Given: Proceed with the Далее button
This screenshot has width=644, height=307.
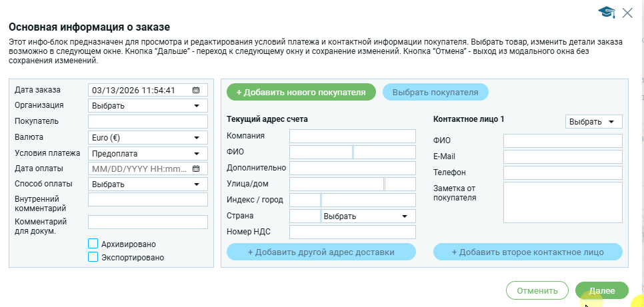Looking at the screenshot, I should click(601, 290).
